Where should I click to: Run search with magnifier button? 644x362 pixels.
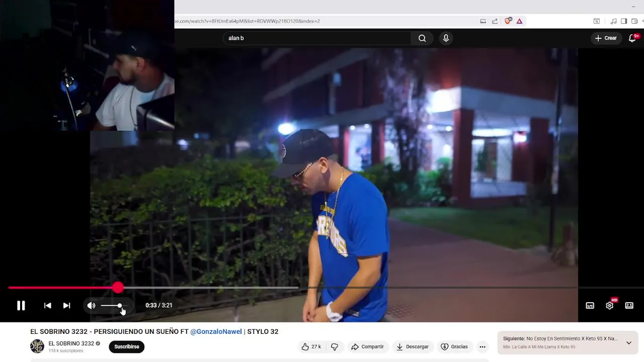(422, 38)
